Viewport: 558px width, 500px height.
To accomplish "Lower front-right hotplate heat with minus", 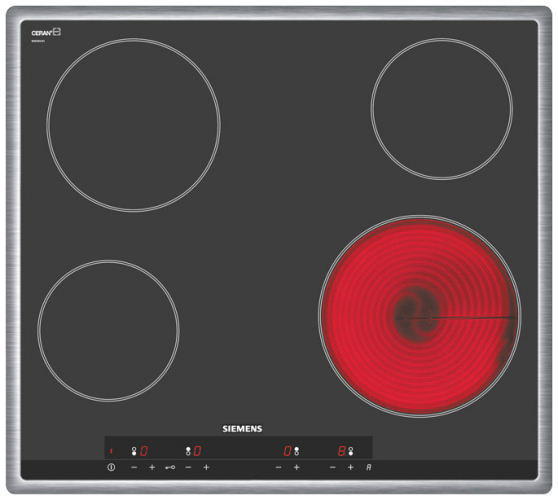I will click(x=333, y=467).
